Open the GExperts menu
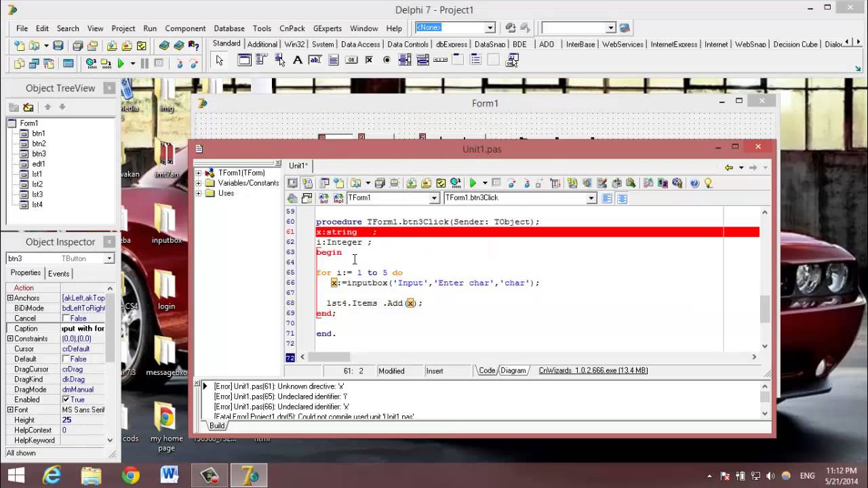 pos(328,28)
